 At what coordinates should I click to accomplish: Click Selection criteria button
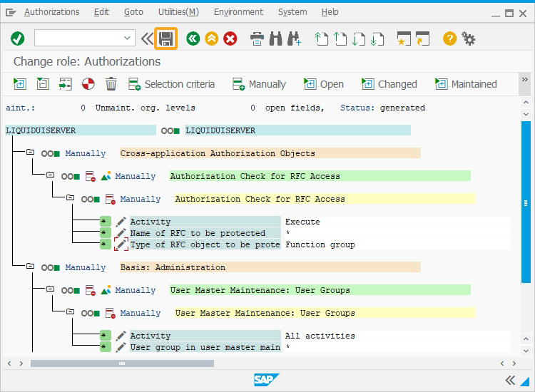point(172,84)
